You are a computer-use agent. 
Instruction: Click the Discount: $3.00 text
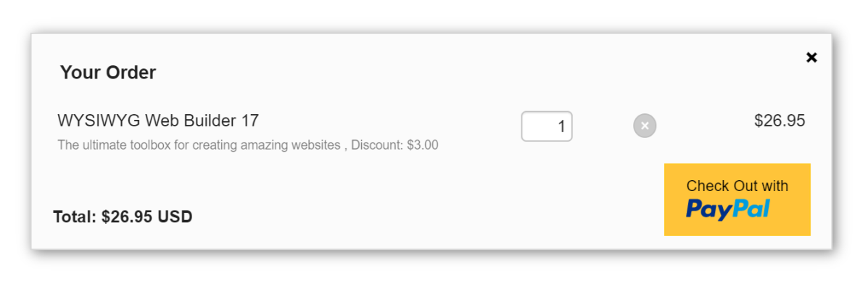point(394,145)
